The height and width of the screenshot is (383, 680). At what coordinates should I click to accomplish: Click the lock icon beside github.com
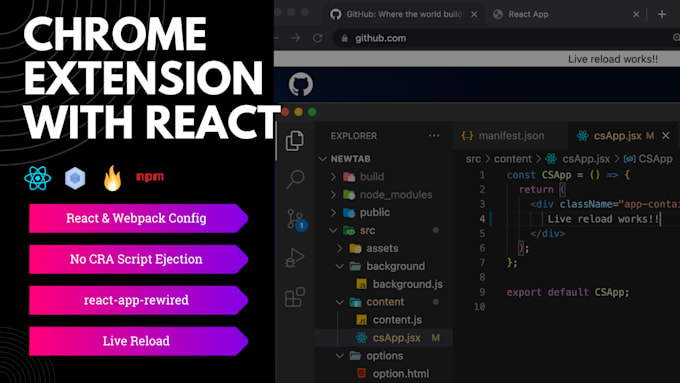344,38
